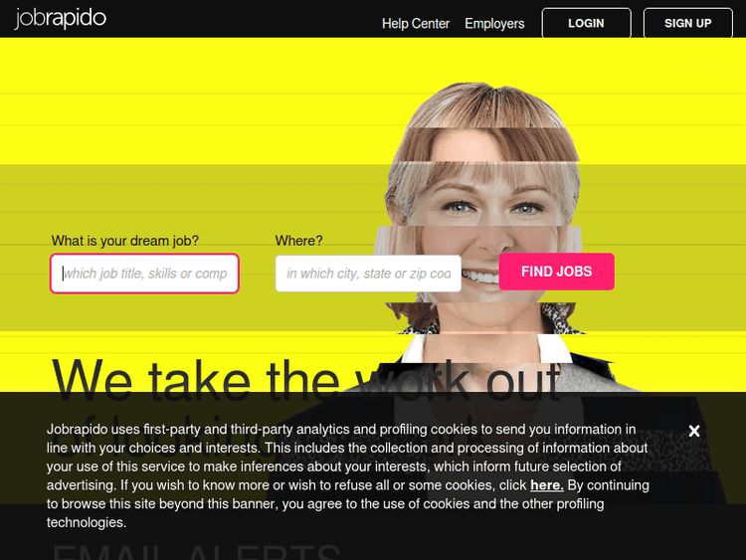Image resolution: width=746 pixels, height=560 pixels.
Task: Click the jobrapido logo in the header
Action: [61, 19]
